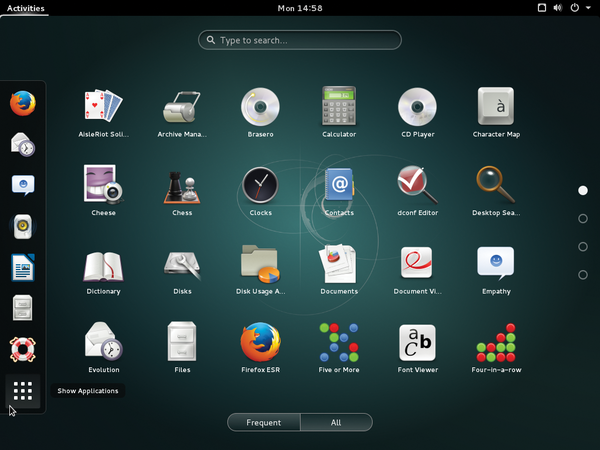Click the volume icon in top bar
Image resolution: width=600 pixels, height=450 pixels.
pyautogui.click(x=558, y=8)
